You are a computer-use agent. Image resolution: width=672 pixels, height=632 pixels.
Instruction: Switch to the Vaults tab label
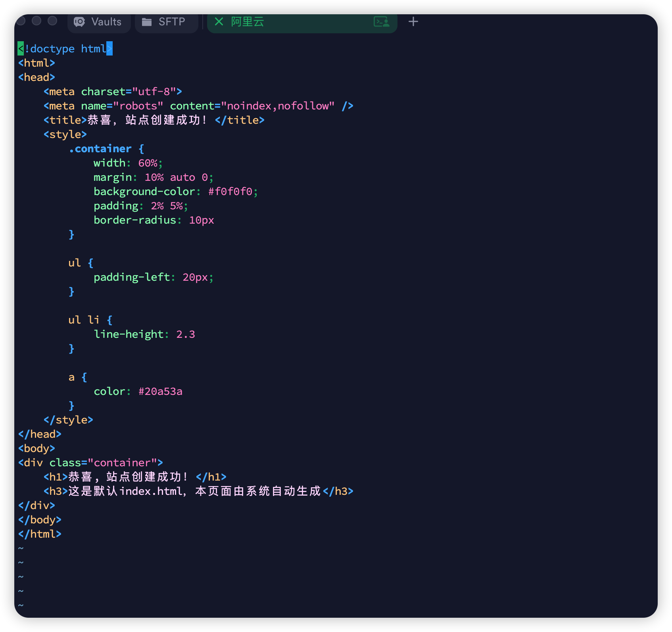(106, 22)
